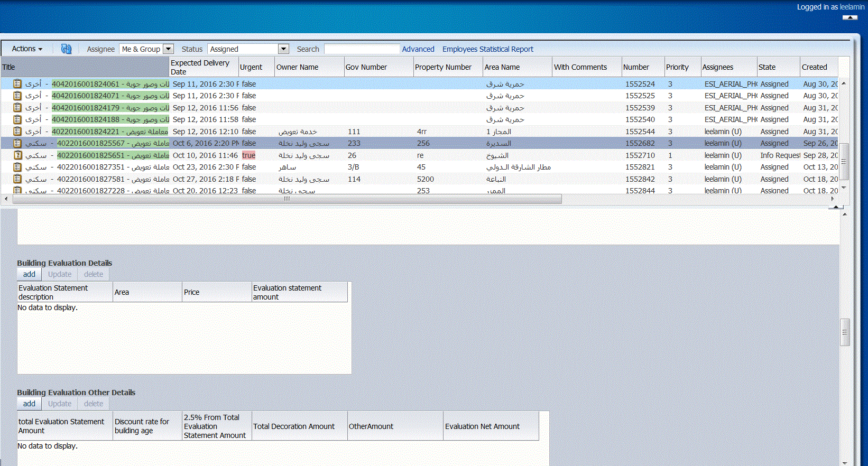Click the details pane vertical scrollbar thumb
Viewport: 868px width, 466px height.
pyautogui.click(x=845, y=332)
